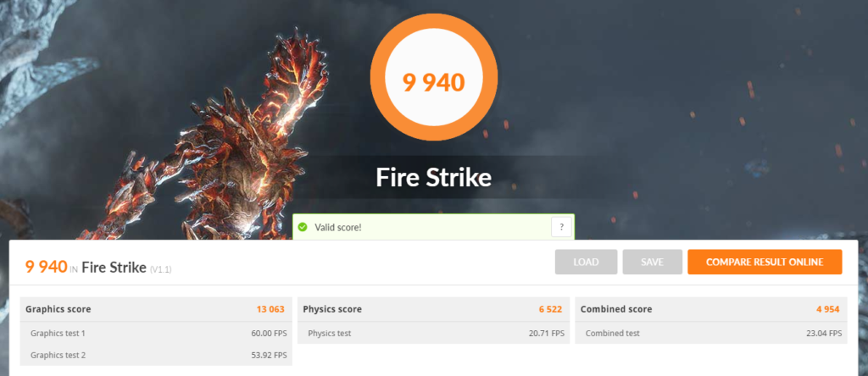868x376 pixels.
Task: Select the Combined test row
Action: pyautogui.click(x=711, y=333)
